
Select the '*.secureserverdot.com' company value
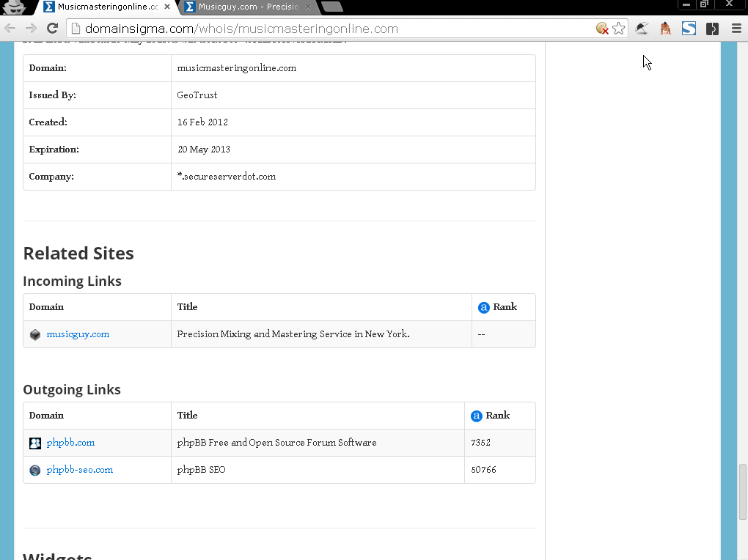(227, 177)
